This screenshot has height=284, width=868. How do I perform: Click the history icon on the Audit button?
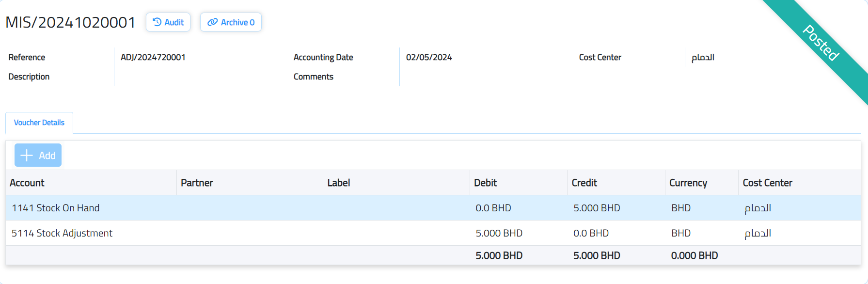click(157, 22)
